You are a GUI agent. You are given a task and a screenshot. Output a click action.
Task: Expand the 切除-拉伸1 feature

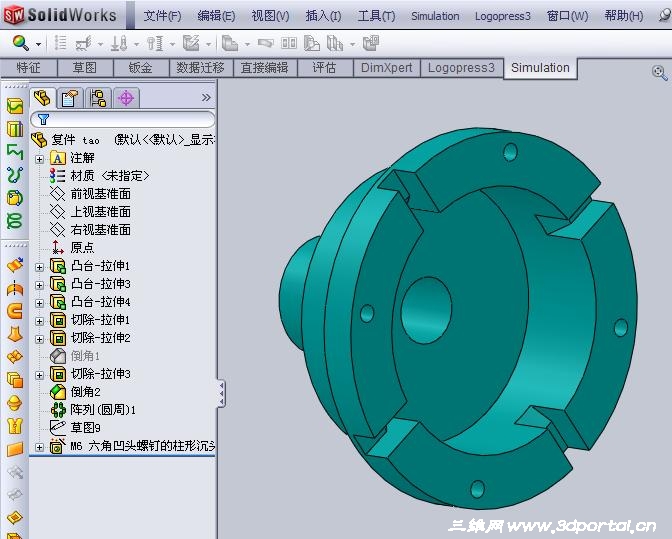(39, 321)
